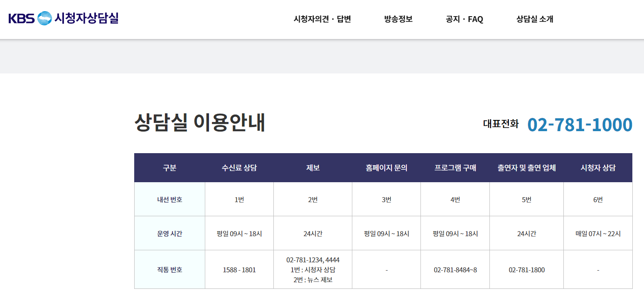644x298 pixels.
Task: Click the 수신료 상담 column header
Action: [x=239, y=168]
